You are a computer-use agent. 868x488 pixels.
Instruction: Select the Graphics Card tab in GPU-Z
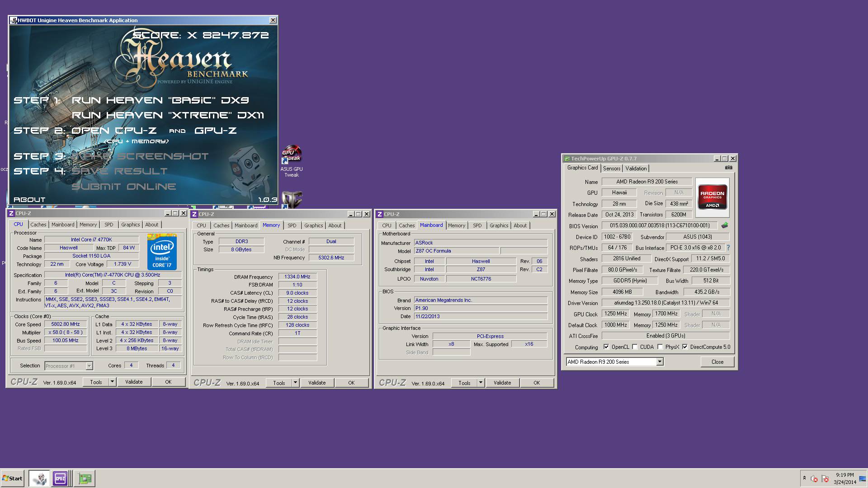pos(582,168)
